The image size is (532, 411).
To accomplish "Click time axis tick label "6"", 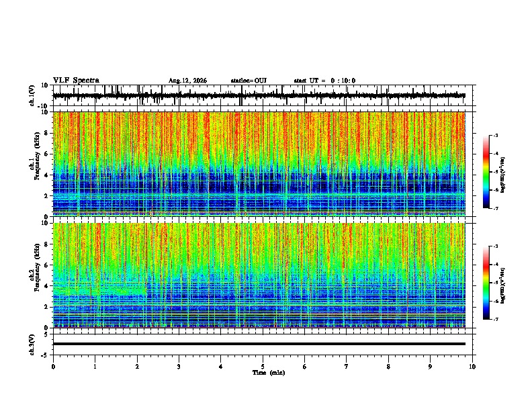I will click(x=305, y=367).
